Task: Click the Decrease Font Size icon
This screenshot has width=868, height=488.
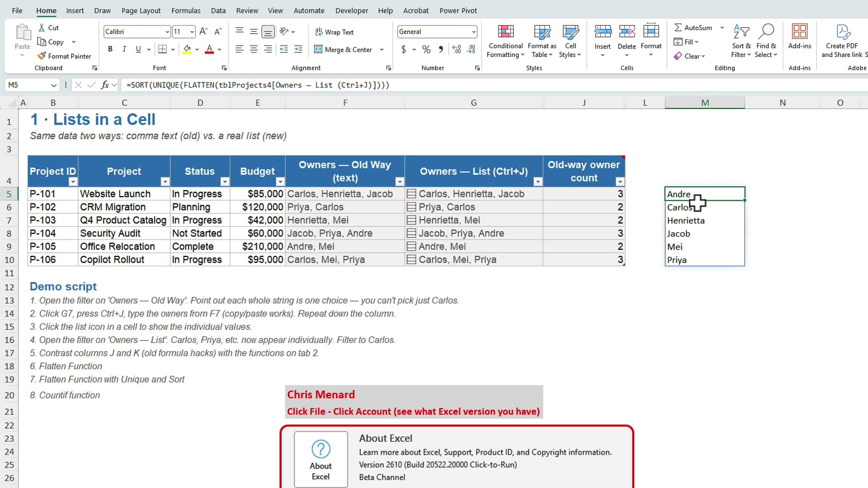Action: click(218, 31)
